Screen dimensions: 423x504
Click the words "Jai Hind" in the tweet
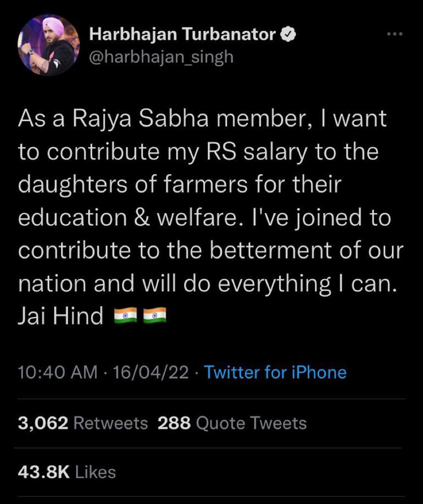[60, 316]
